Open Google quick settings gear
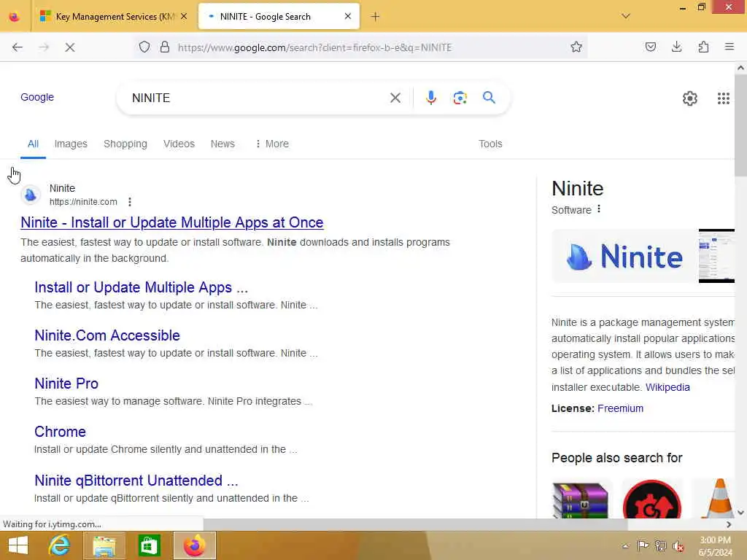The height and width of the screenshot is (560, 747). [690, 98]
